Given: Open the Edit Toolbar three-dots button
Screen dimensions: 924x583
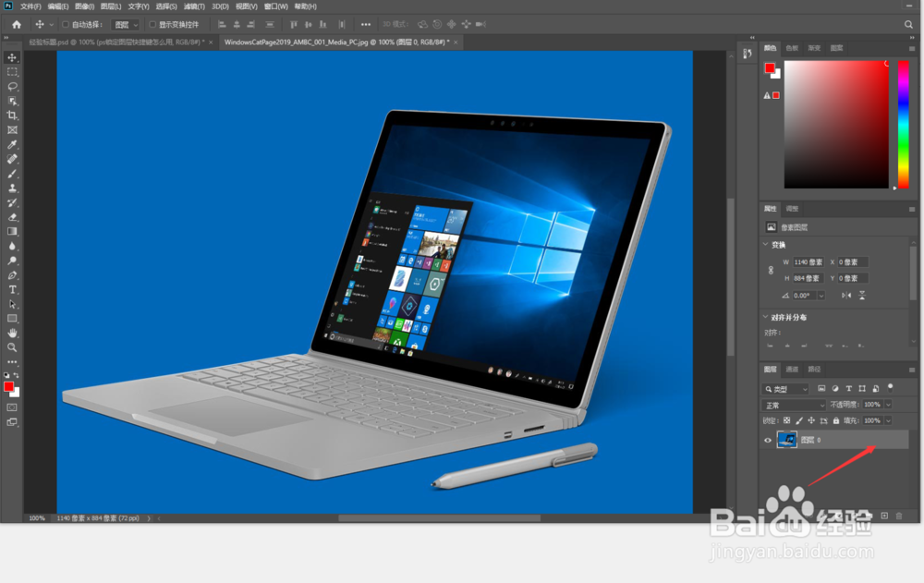Looking at the screenshot, I should 12,362.
